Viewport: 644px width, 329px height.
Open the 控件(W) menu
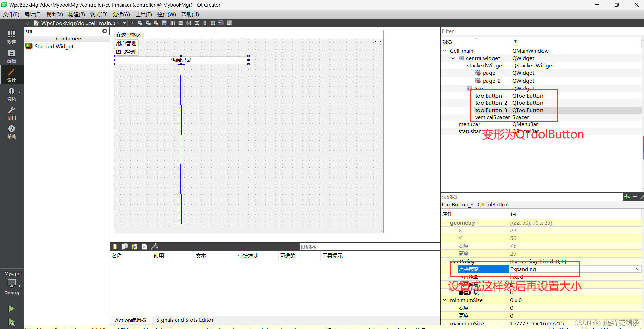(167, 14)
